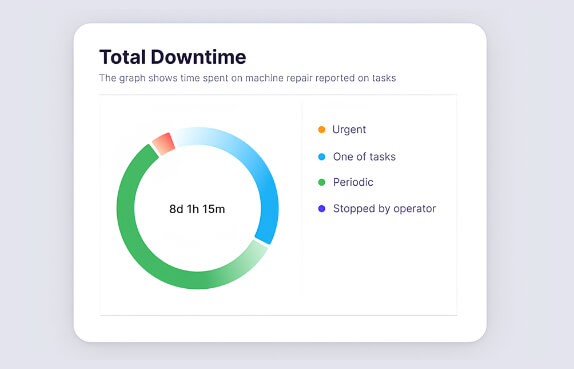Screen dimensions: 574x369
Task: Toggle the Stopped by operator label
Action: [384, 209]
